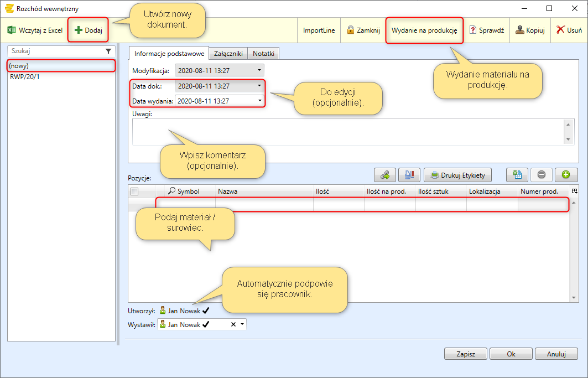Click the marker pen icon button above the table

click(x=409, y=175)
